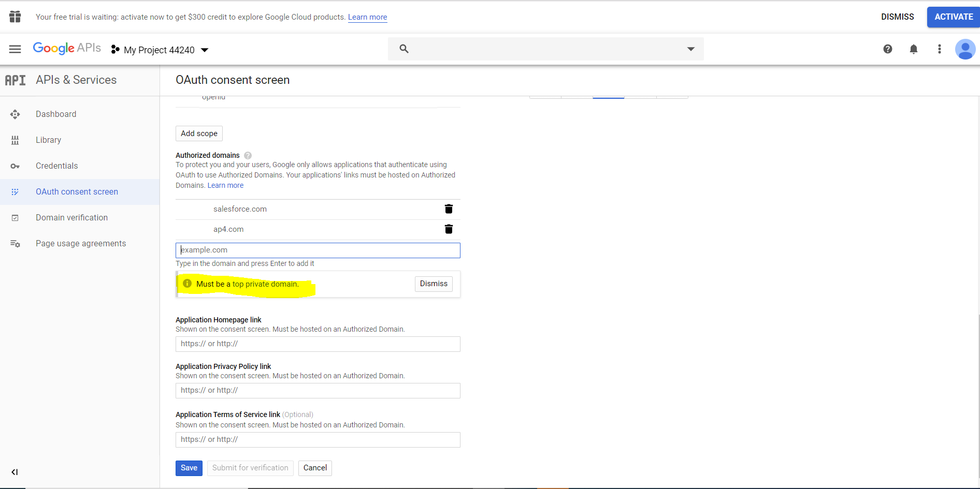Image resolution: width=980 pixels, height=489 pixels.
Task: Select OAuth consent screen in sidebar
Action: (77, 192)
